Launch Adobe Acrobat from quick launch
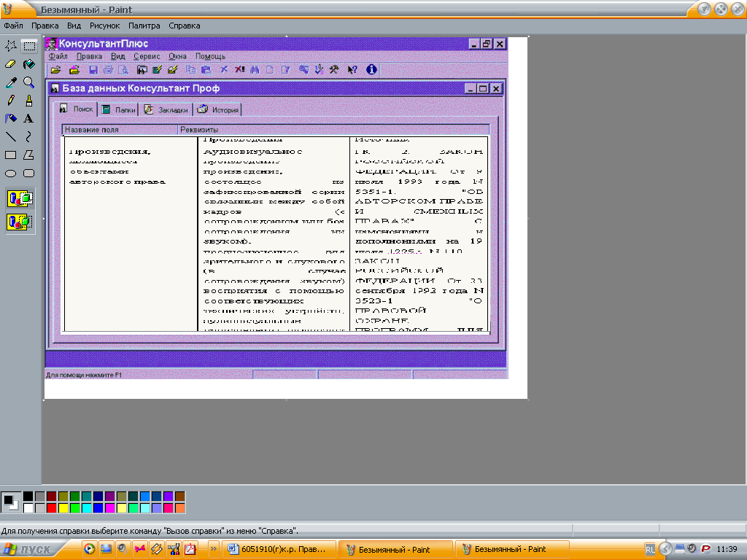Image resolution: width=747 pixels, height=560 pixels. [x=190, y=549]
